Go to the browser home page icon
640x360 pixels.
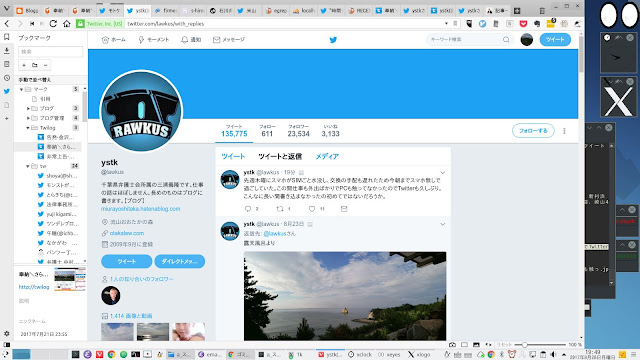click(x=67, y=24)
